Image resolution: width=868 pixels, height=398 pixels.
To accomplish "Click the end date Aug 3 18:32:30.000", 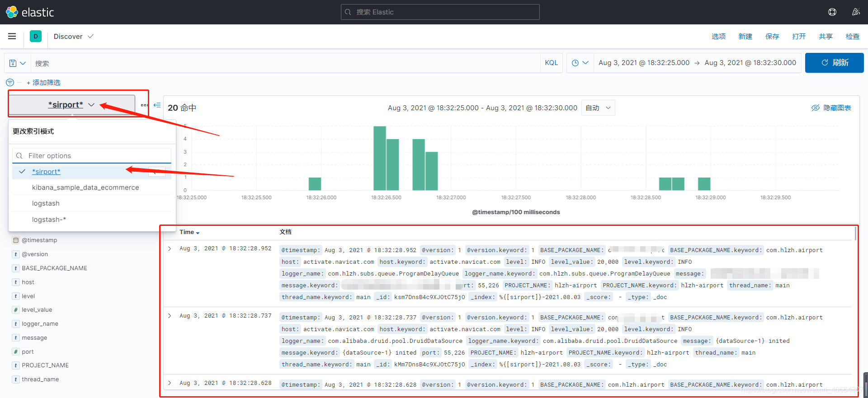I will point(750,63).
